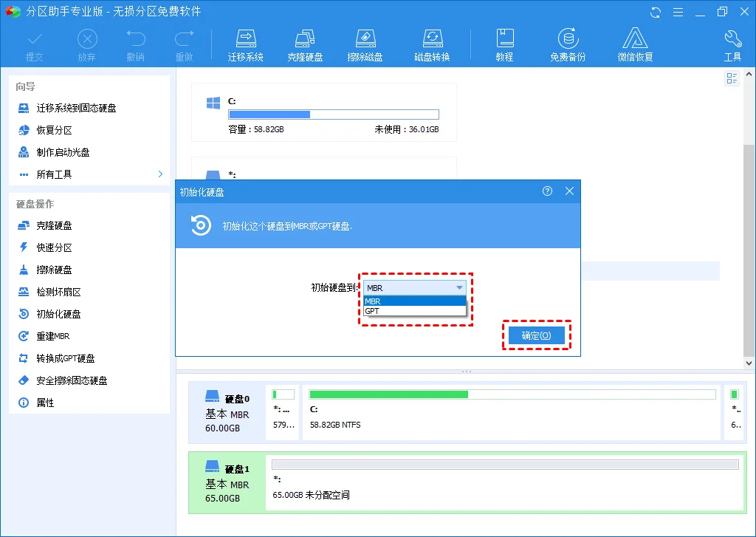Click the refresh icon in title bar
The image size is (756, 537).
[656, 12]
